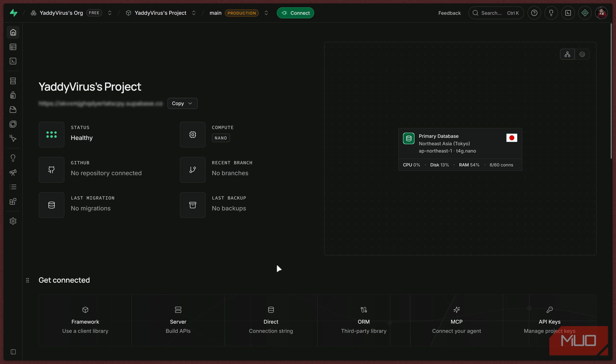This screenshot has width=616, height=364.
Task: Click the "No repository connected" text
Action: click(106, 173)
